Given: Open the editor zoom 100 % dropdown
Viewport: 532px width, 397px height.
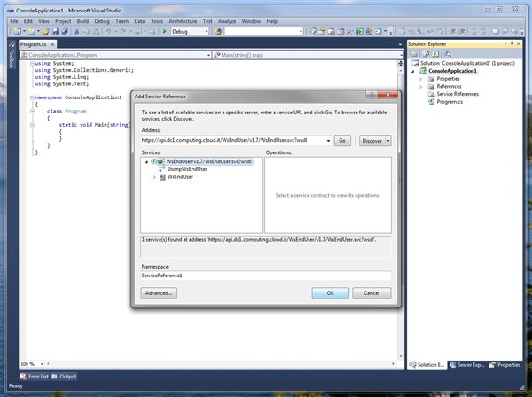Looking at the screenshot, I should [42, 364].
